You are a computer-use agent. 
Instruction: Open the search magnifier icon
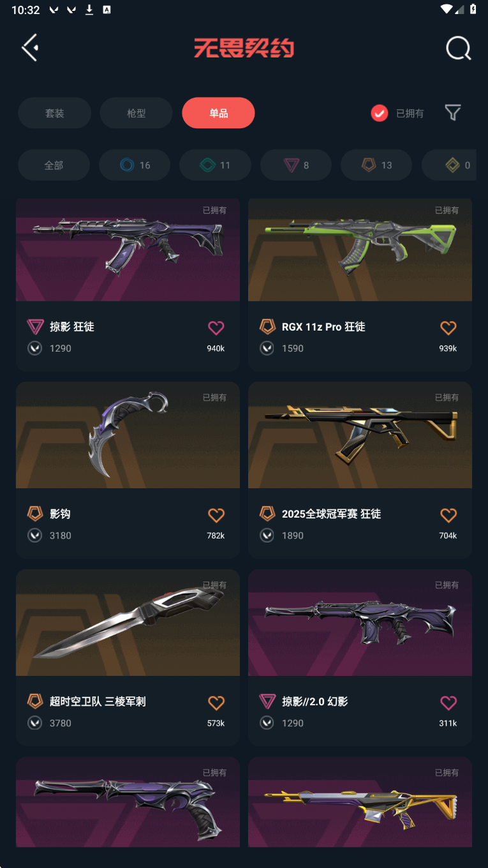coord(458,48)
